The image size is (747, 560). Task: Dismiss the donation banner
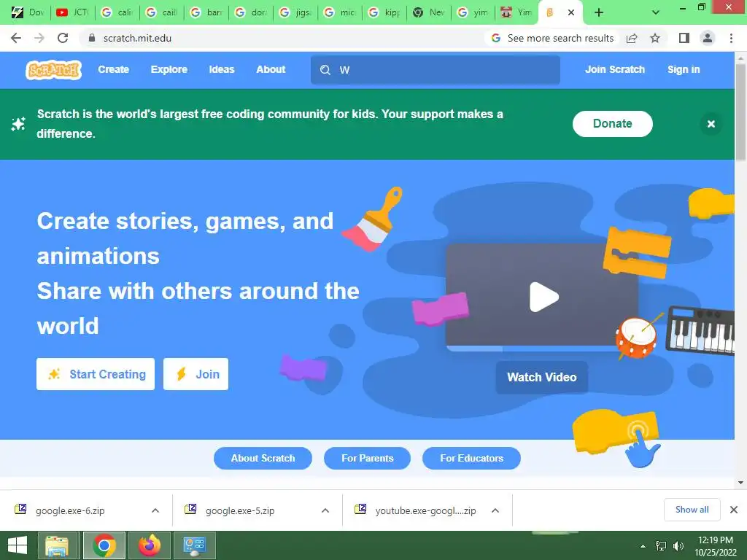[711, 124]
